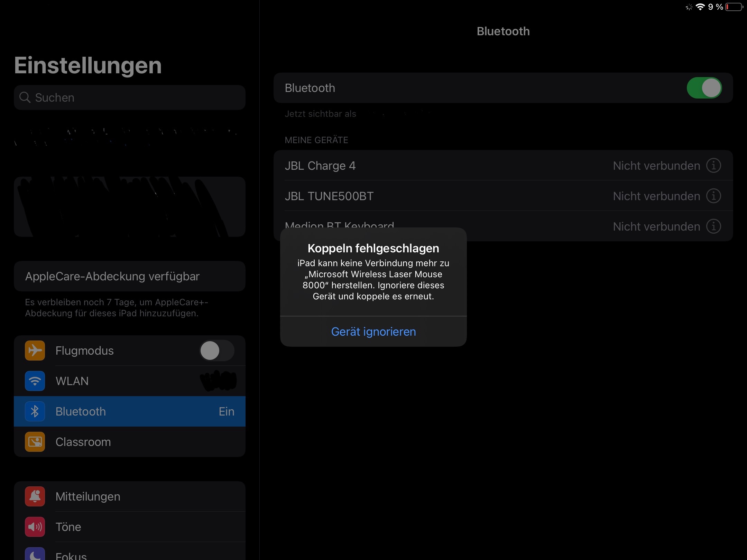Open info for JBL TUNE500BT
Image resolution: width=747 pixels, height=560 pixels.
coord(713,196)
